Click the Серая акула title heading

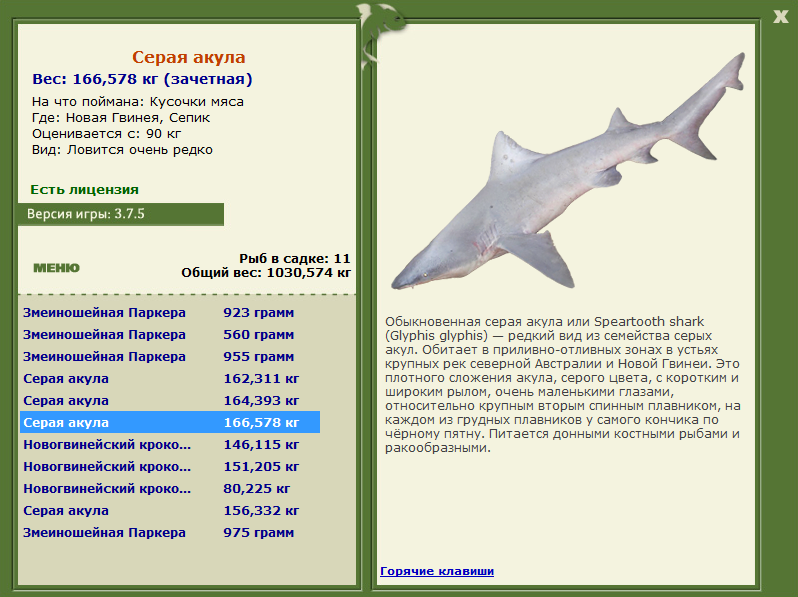coord(189,57)
